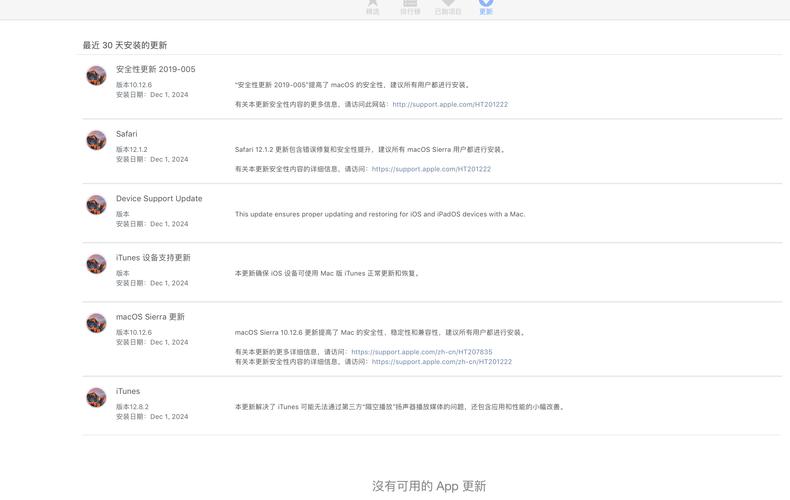Click the install date under macOS Sierra 更新
This screenshot has height=500, width=790.
coord(152,342)
